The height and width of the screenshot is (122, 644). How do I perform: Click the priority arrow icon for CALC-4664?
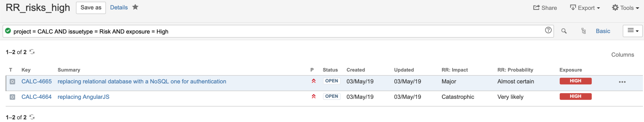point(313,96)
